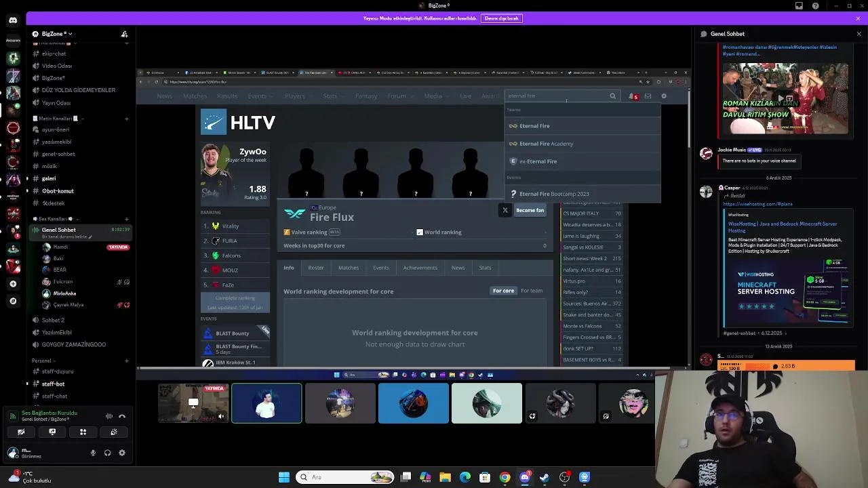Viewport: 868px width, 488px height.
Task: Click 'Devre dışı bırak' in streamer mode banner
Action: (502, 18)
